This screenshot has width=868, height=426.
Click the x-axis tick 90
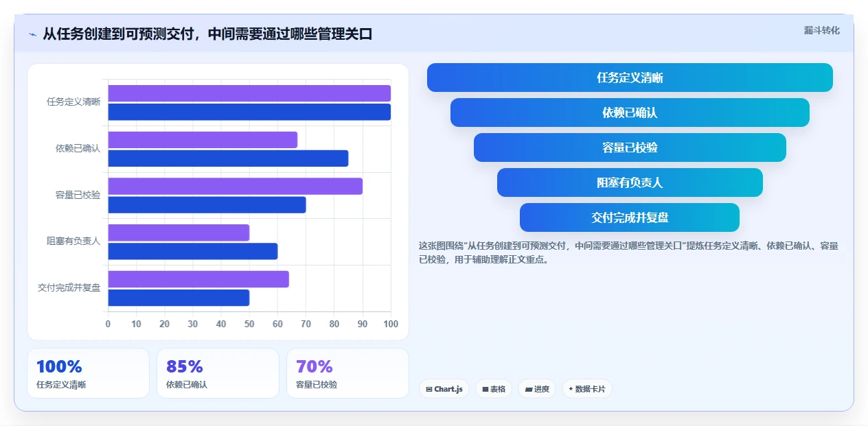[363, 324]
